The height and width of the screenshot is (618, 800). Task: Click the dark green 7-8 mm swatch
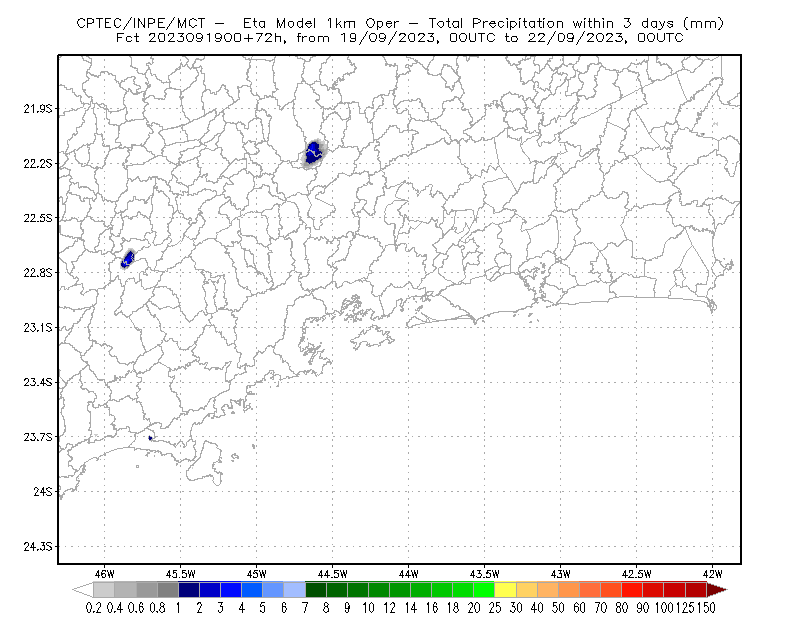coord(315,590)
